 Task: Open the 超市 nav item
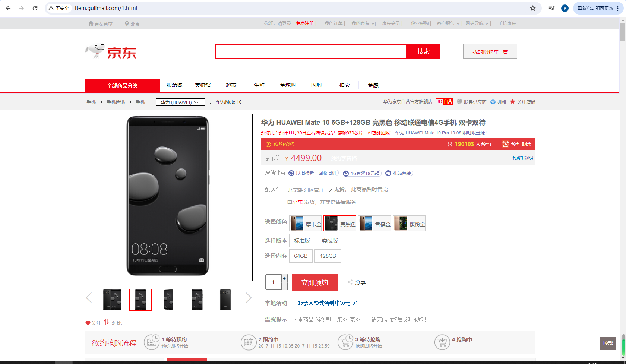tap(231, 85)
